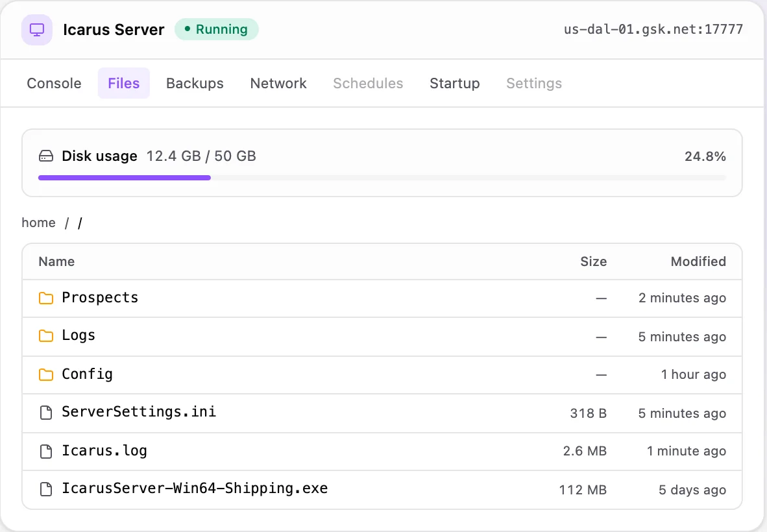This screenshot has height=532, width=767.
Task: Click the 2 minutes ago modified cell
Action: coord(682,298)
